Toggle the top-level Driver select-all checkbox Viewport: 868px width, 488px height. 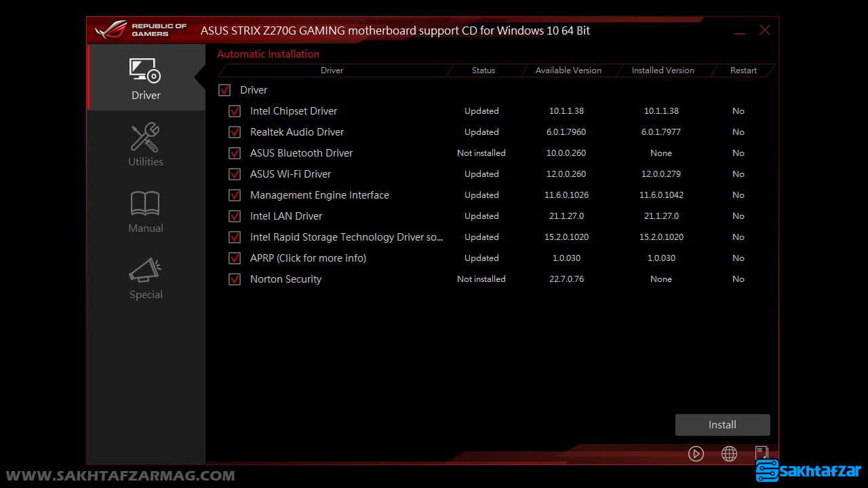click(224, 90)
